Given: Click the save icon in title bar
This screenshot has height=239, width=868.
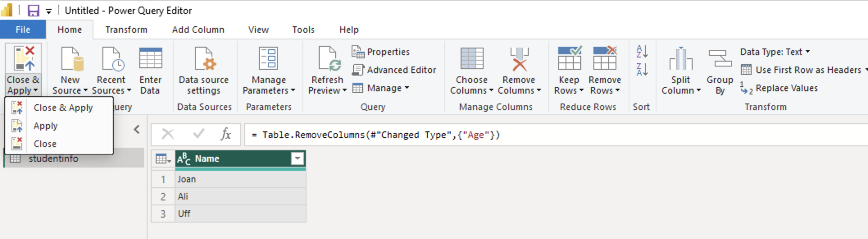Looking at the screenshot, I should pos(33,10).
